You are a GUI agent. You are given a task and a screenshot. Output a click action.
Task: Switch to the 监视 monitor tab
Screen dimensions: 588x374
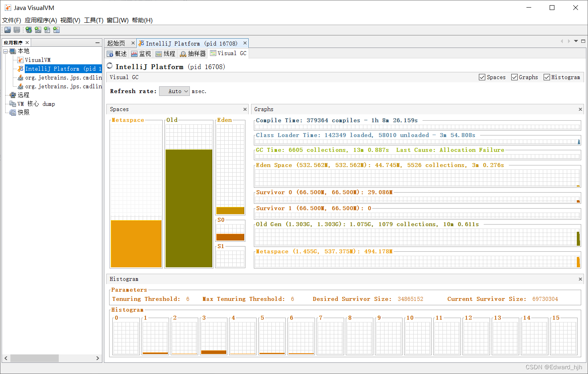click(x=141, y=54)
